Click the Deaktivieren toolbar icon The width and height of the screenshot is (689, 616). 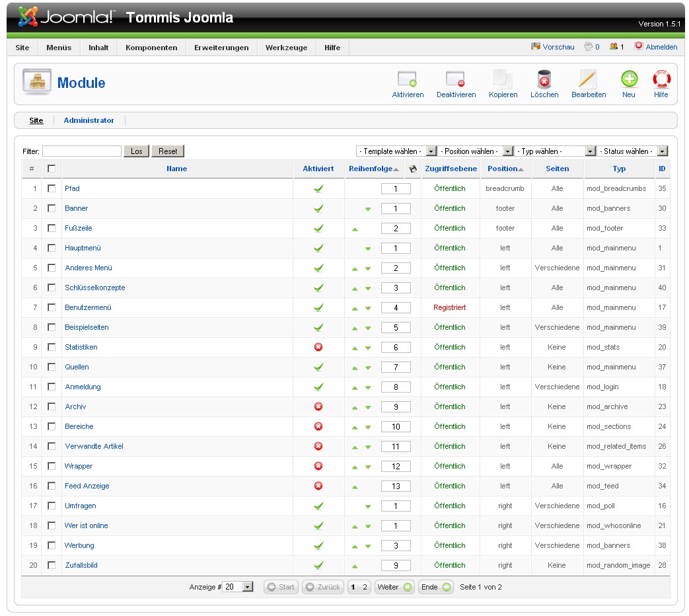tap(456, 80)
